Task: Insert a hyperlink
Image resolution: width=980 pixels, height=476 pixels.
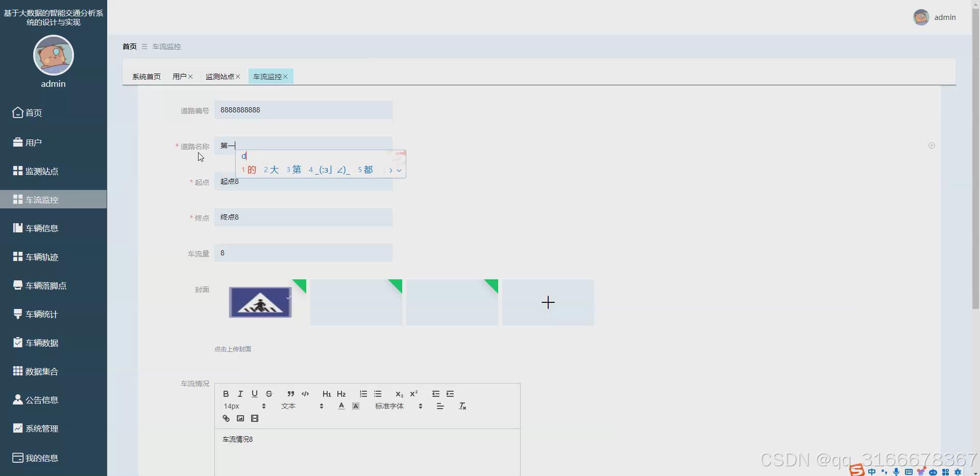Action: coord(226,418)
